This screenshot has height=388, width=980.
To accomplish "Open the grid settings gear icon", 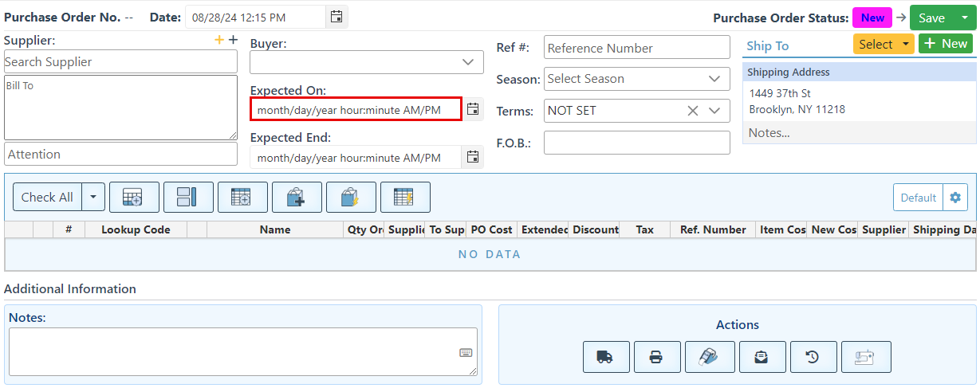I will (x=955, y=198).
